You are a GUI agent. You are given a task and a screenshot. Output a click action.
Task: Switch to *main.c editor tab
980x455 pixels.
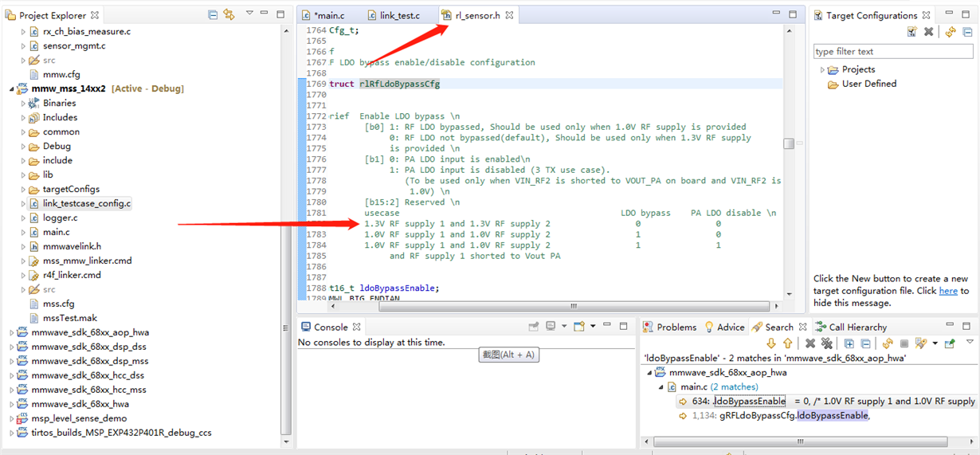click(x=323, y=15)
